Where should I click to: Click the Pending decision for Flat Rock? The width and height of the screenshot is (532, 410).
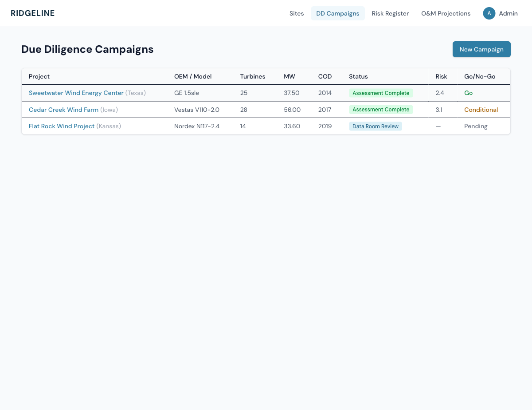pos(476,126)
